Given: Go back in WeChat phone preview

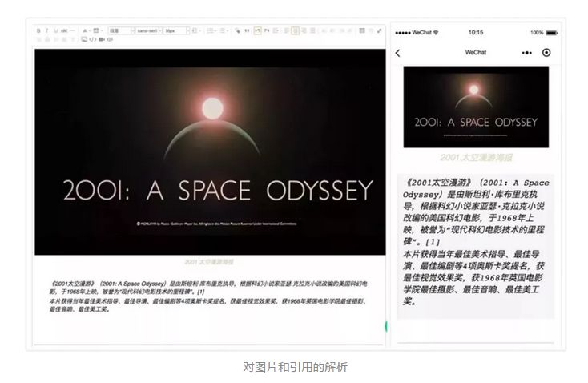Looking at the screenshot, I should coord(398,53).
